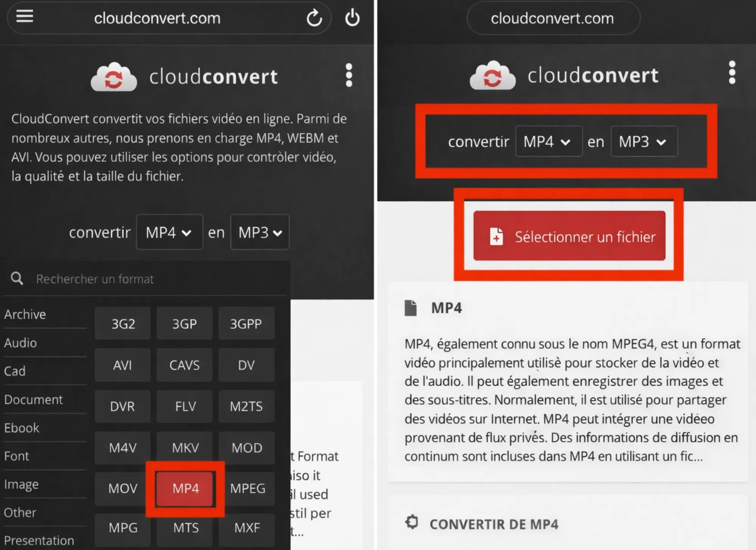Open the MP3 target dropdown in right screen

[644, 141]
